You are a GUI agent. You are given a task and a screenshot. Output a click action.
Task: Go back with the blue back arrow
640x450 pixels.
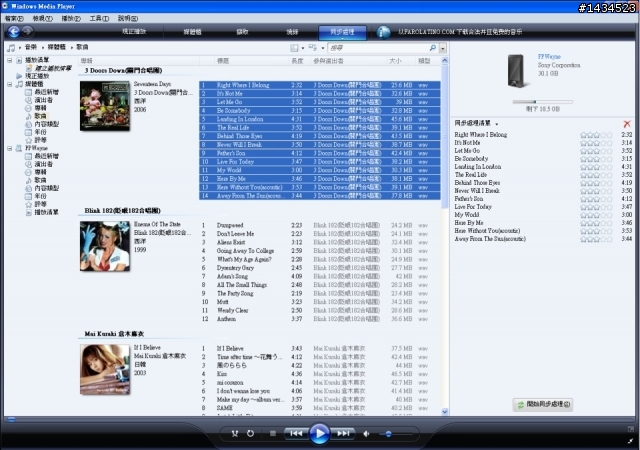(x=13, y=31)
